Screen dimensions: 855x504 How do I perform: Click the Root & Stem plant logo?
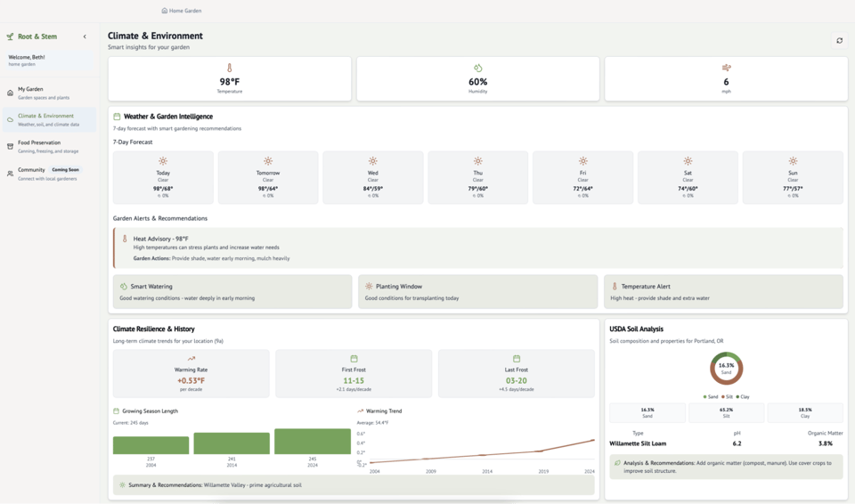pos(10,37)
